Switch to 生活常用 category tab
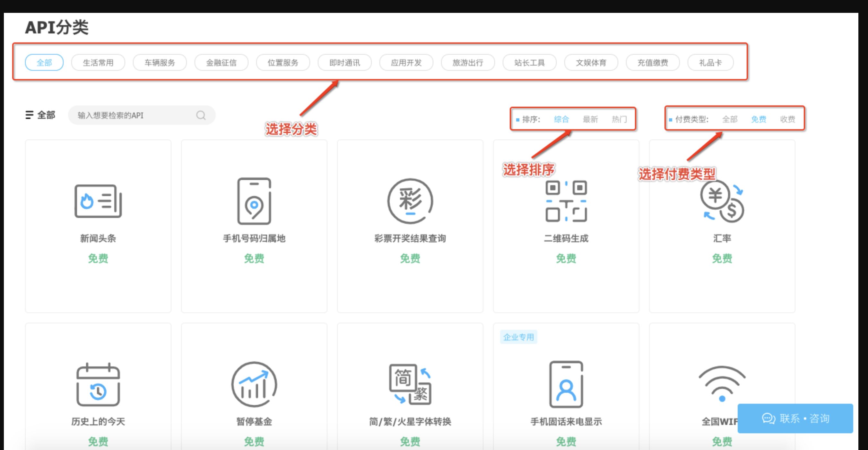This screenshot has height=450, width=868. (98, 63)
